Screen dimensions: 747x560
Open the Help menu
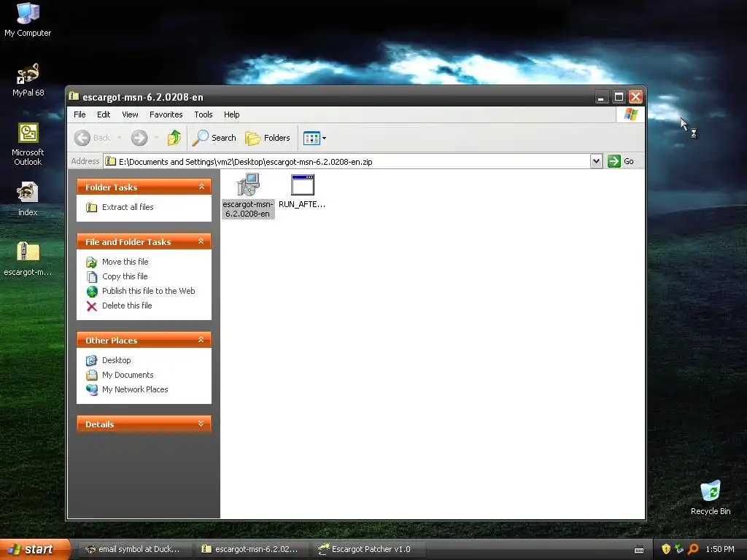231,114
